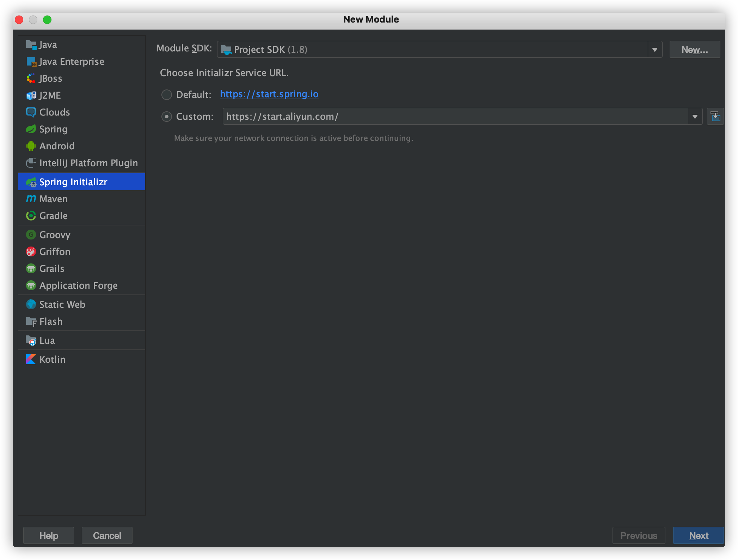This screenshot has width=738, height=560.
Task: Cancel the New Module dialog
Action: (x=107, y=536)
